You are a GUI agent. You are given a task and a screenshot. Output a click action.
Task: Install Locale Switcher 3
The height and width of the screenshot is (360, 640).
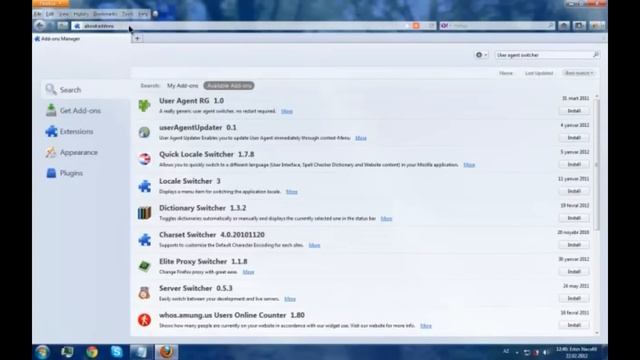pos(574,191)
